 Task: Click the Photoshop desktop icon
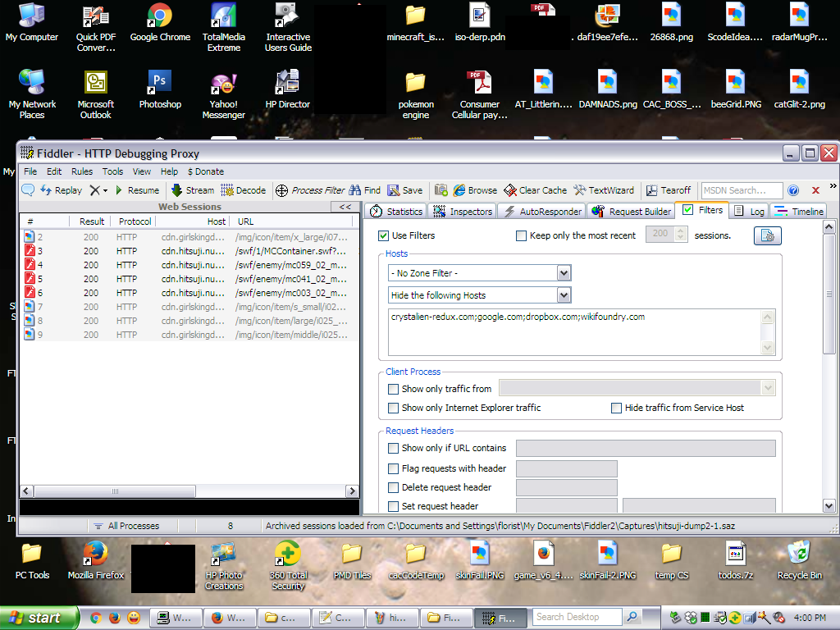tap(160, 89)
